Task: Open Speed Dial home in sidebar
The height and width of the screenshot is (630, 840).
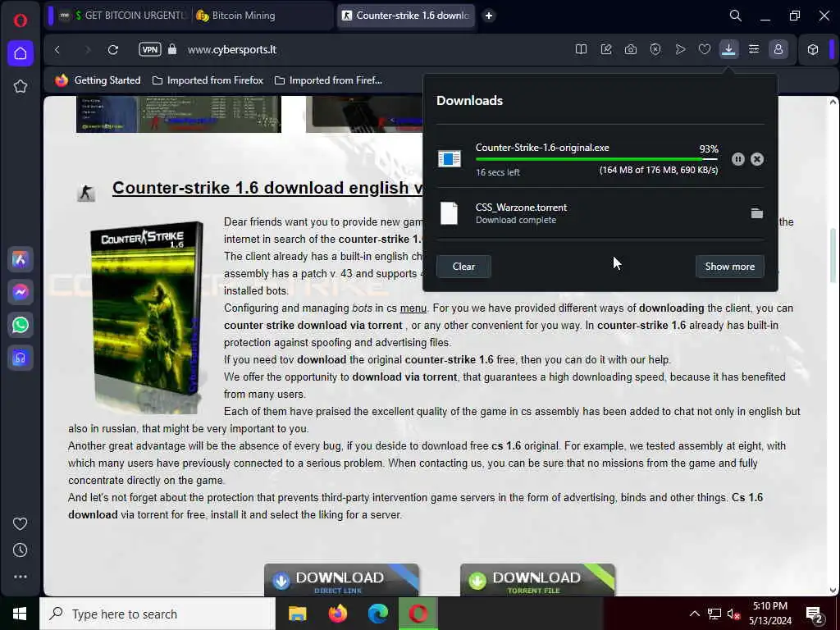Action: (21, 53)
